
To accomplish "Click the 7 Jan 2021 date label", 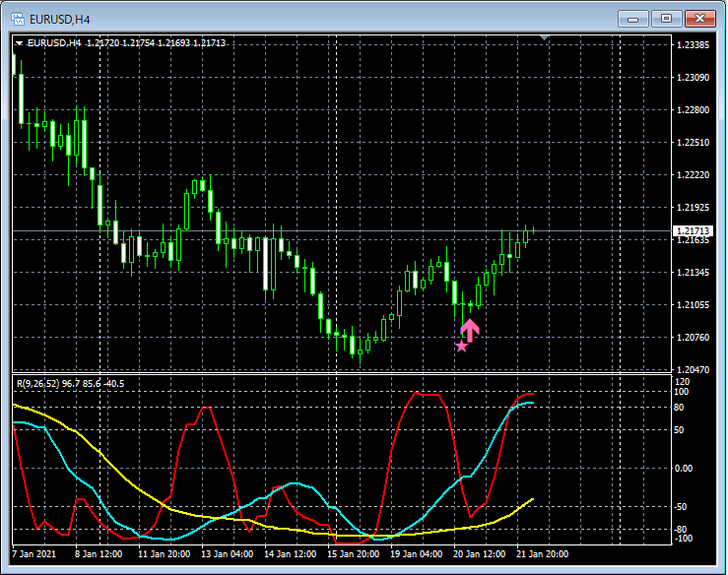I will pyautogui.click(x=35, y=553).
